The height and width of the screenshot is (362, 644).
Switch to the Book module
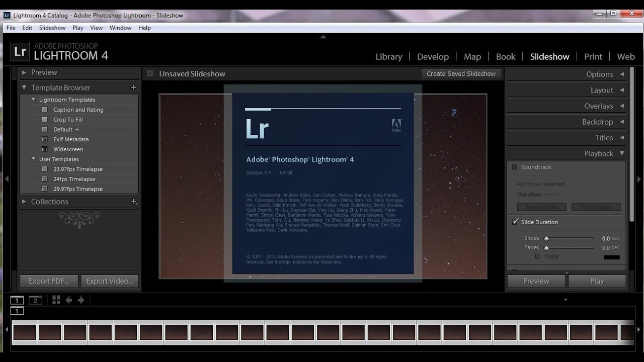click(506, 57)
